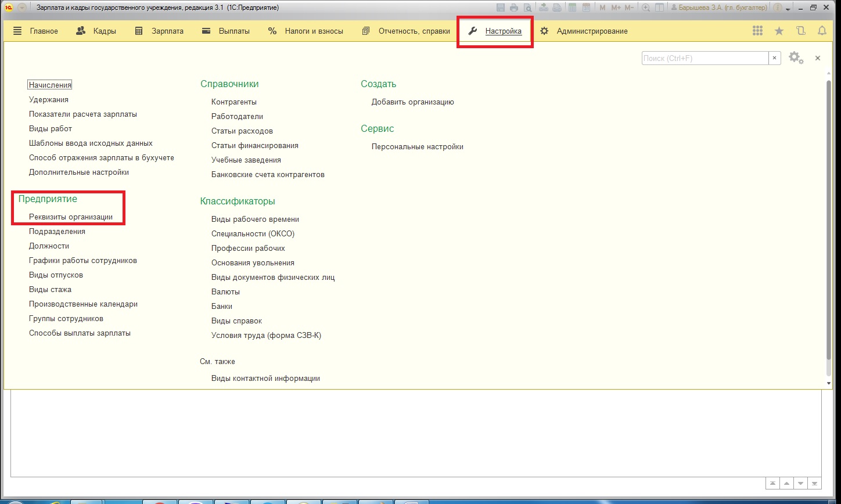
Task: Close the Настройка menu panel
Action: (x=817, y=58)
